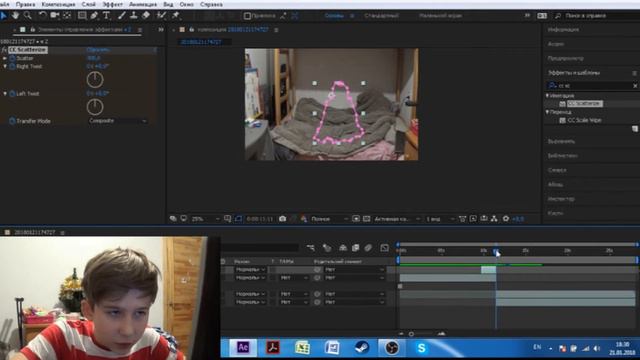This screenshot has width=640, height=360.
Task: Select the Puppet Pin tool
Action: (176, 16)
